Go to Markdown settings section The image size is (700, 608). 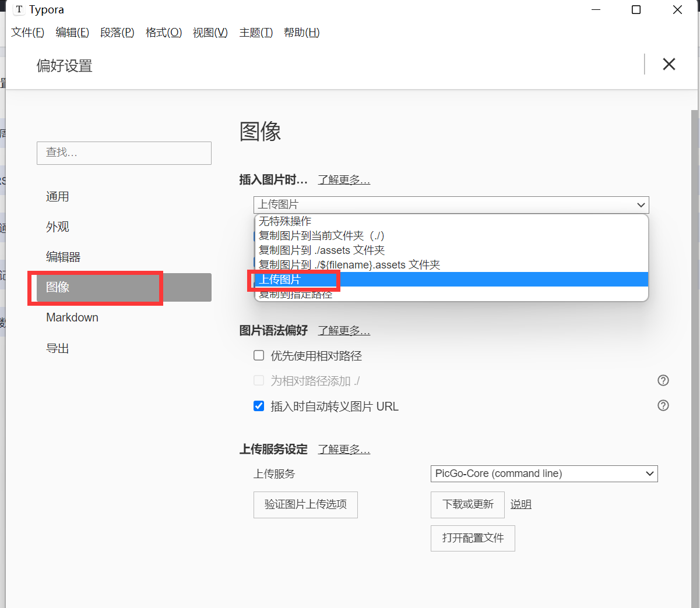(x=124, y=317)
